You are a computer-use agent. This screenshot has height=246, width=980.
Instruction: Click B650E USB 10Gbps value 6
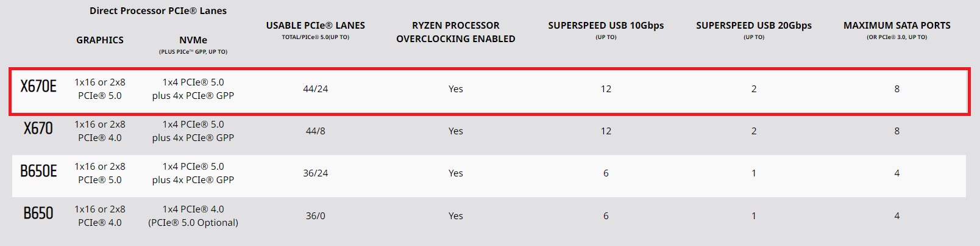coord(606,173)
